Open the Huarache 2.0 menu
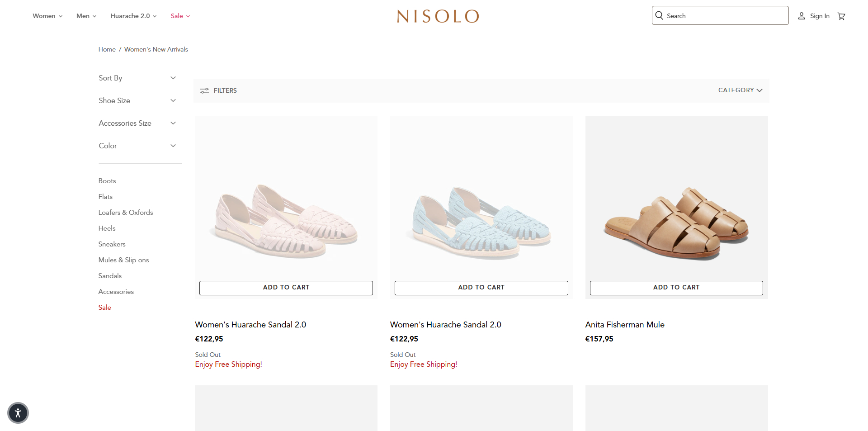The height and width of the screenshot is (431, 868). pyautogui.click(x=132, y=16)
